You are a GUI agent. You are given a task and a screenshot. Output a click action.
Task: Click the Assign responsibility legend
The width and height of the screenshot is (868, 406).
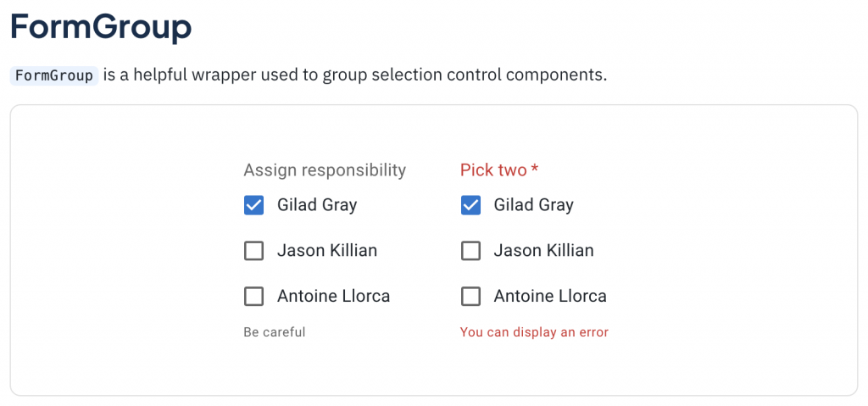tap(325, 170)
